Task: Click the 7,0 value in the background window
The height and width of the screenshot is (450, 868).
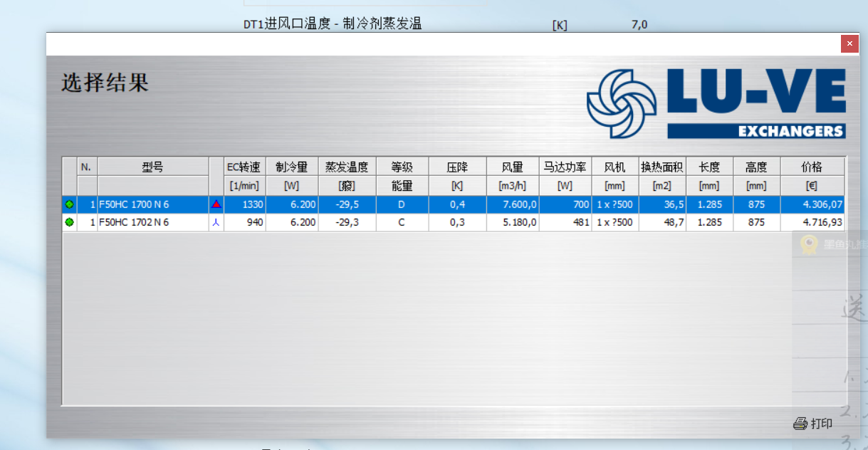Action: [x=639, y=25]
